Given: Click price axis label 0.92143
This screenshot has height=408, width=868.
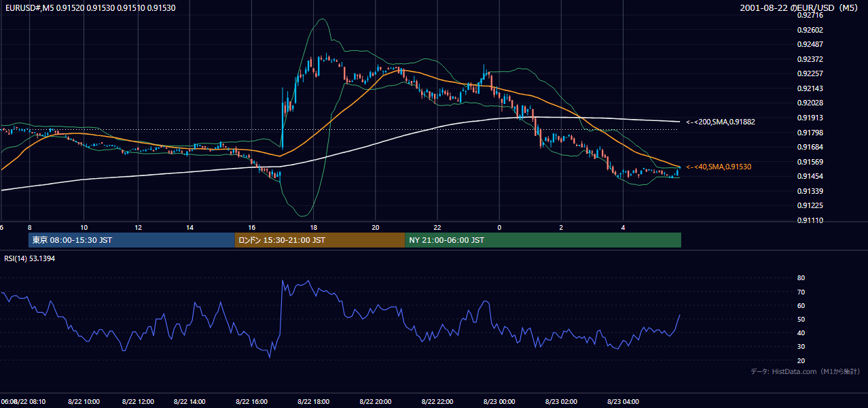Looking at the screenshot, I should click(810, 88).
